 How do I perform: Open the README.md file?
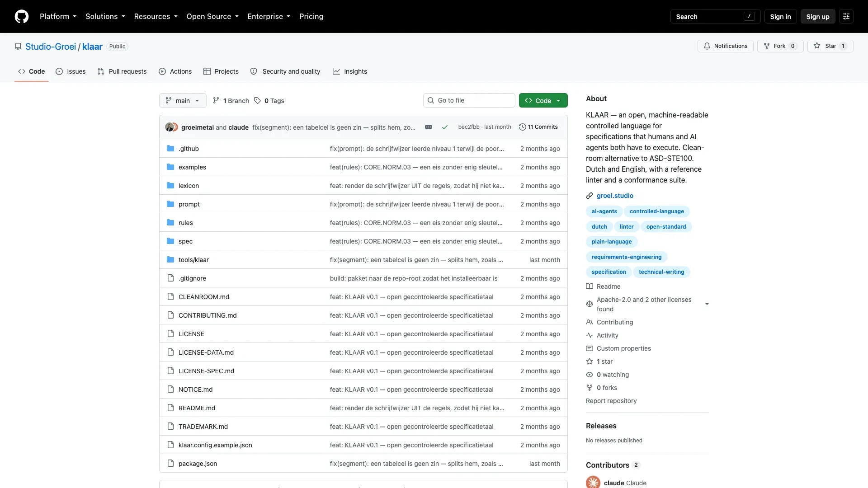[x=197, y=408]
